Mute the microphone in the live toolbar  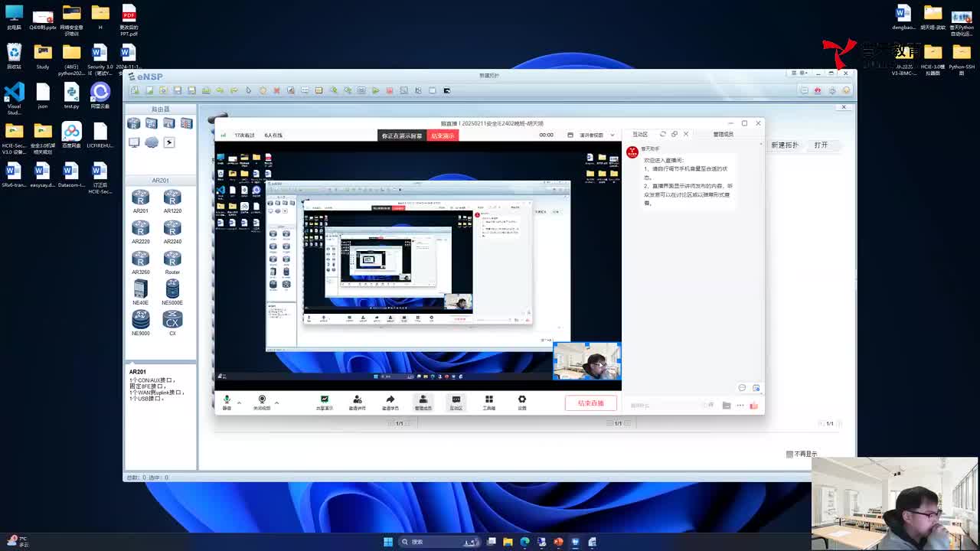point(227,402)
